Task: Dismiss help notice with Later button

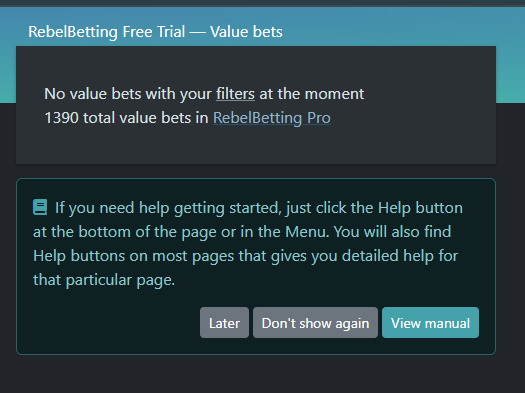Action: (x=224, y=323)
